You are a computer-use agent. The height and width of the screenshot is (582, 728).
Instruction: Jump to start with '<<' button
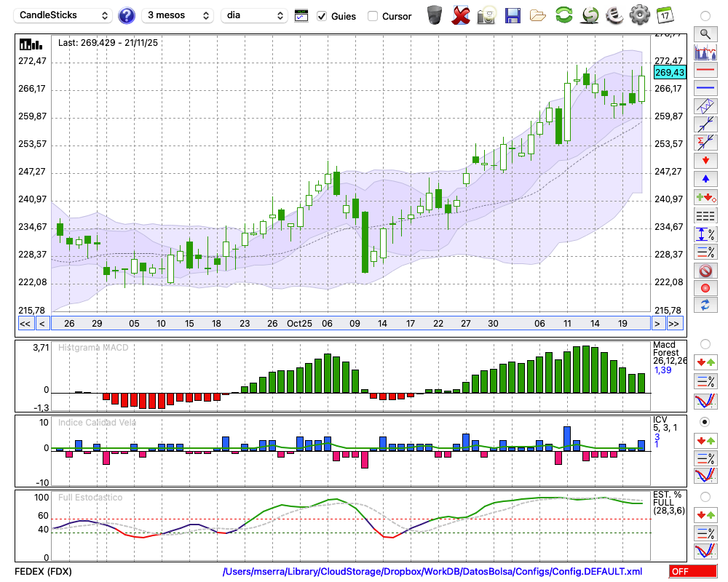pyautogui.click(x=25, y=324)
